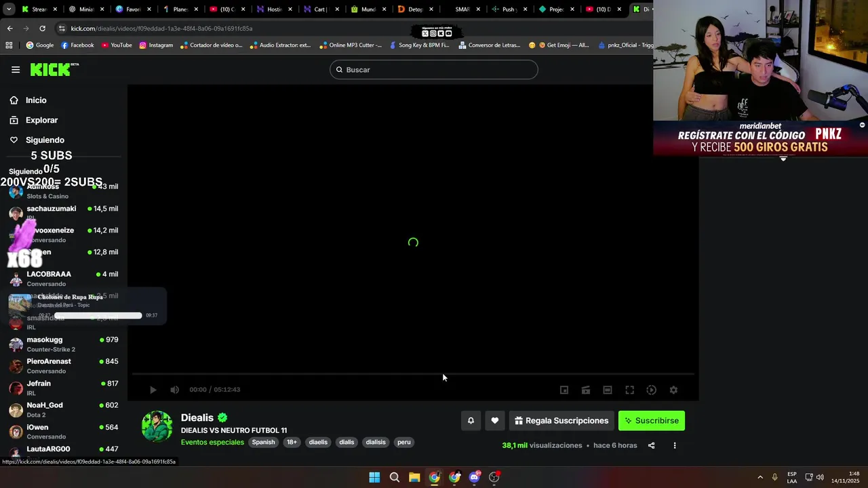Image resolution: width=868 pixels, height=488 pixels.
Task: Open NoaH_God channel in sidebar
Action: pyautogui.click(x=64, y=409)
